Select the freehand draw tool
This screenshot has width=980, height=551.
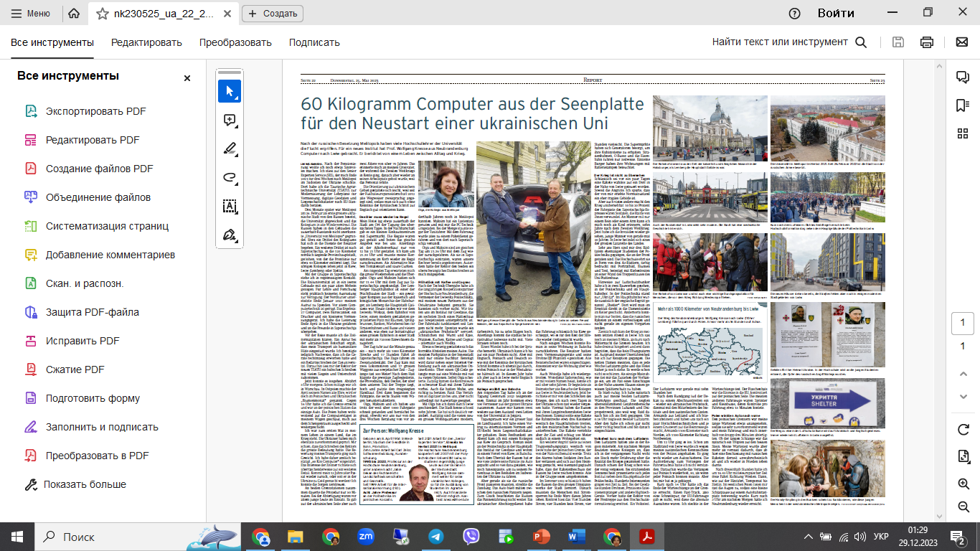pos(230,177)
